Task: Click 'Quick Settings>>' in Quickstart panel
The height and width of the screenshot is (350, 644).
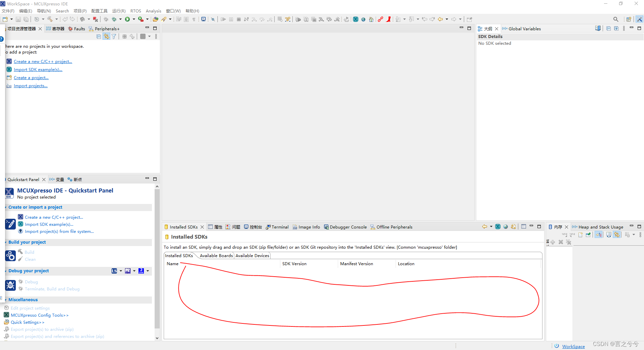Action: click(28, 322)
